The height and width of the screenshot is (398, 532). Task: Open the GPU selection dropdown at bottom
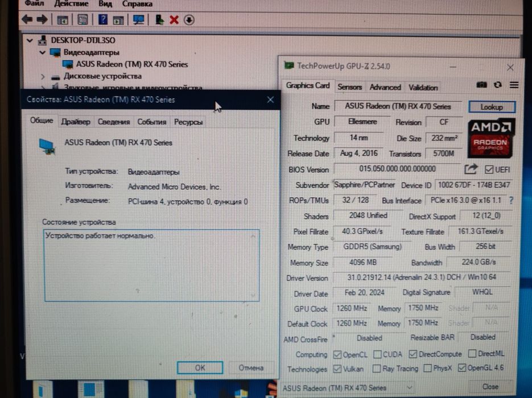348,388
